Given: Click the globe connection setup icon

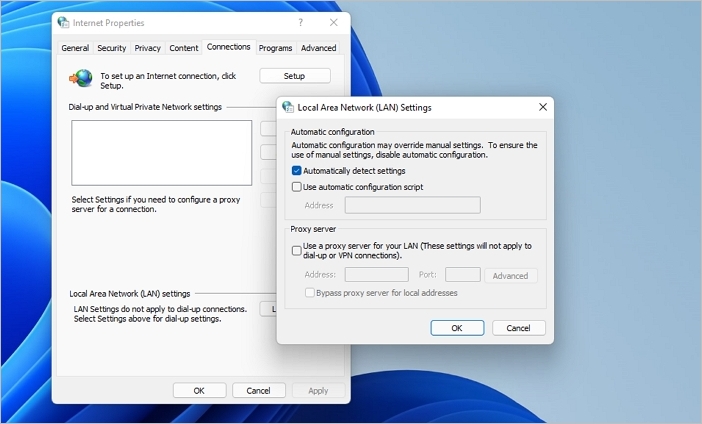Looking at the screenshot, I should coord(81,78).
